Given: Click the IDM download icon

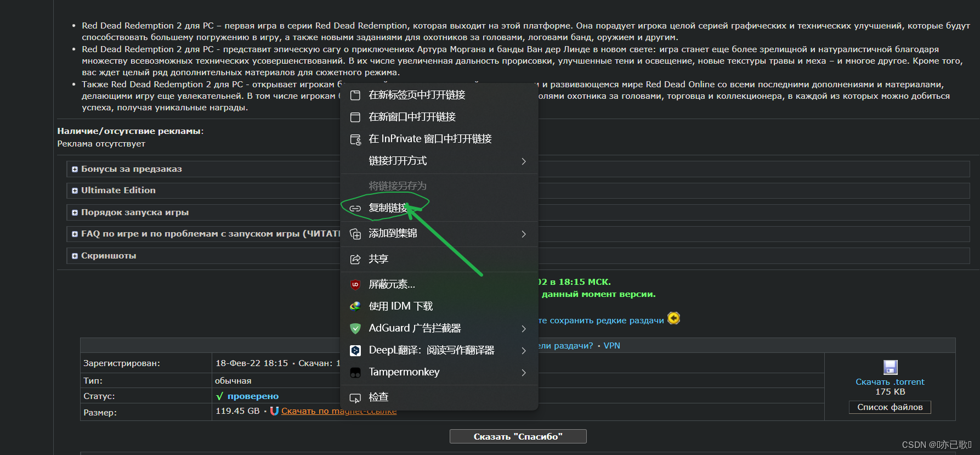Looking at the screenshot, I should coord(355,306).
